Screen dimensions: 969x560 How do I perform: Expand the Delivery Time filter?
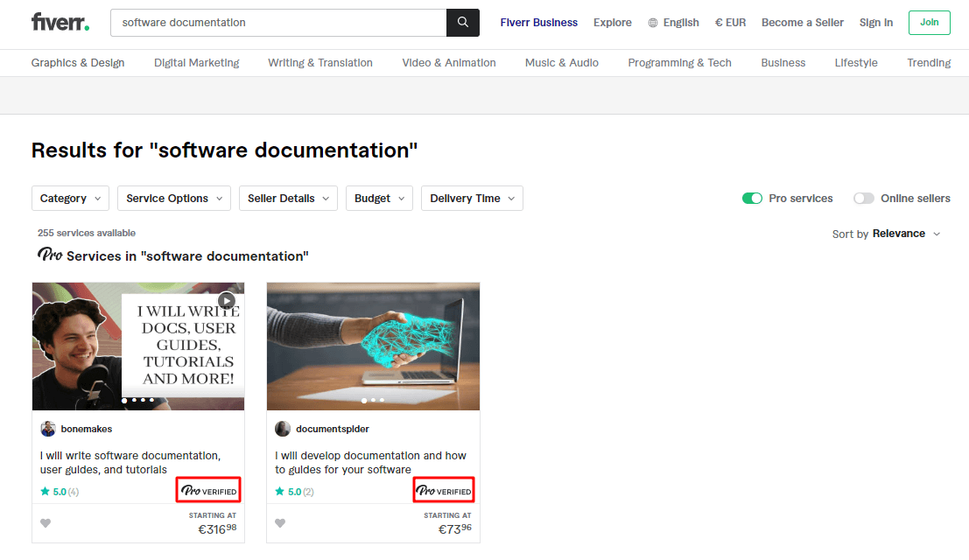click(x=472, y=199)
